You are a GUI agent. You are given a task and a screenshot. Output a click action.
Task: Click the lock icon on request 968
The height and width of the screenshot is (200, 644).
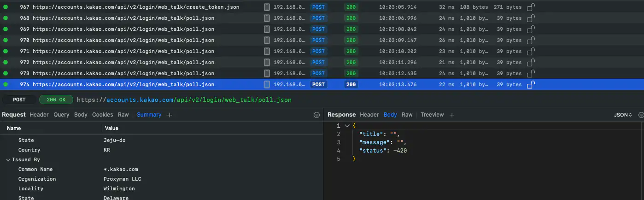coord(531,18)
